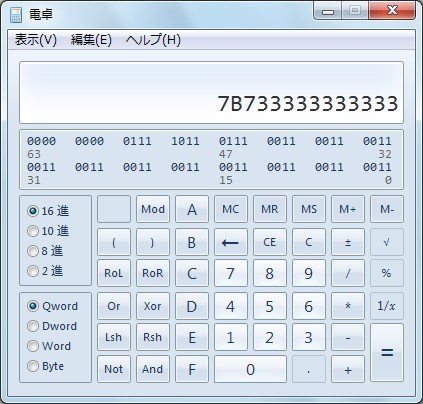Screen dimensions: 423x404
Task: Click the number 1 key
Action: tap(231, 337)
